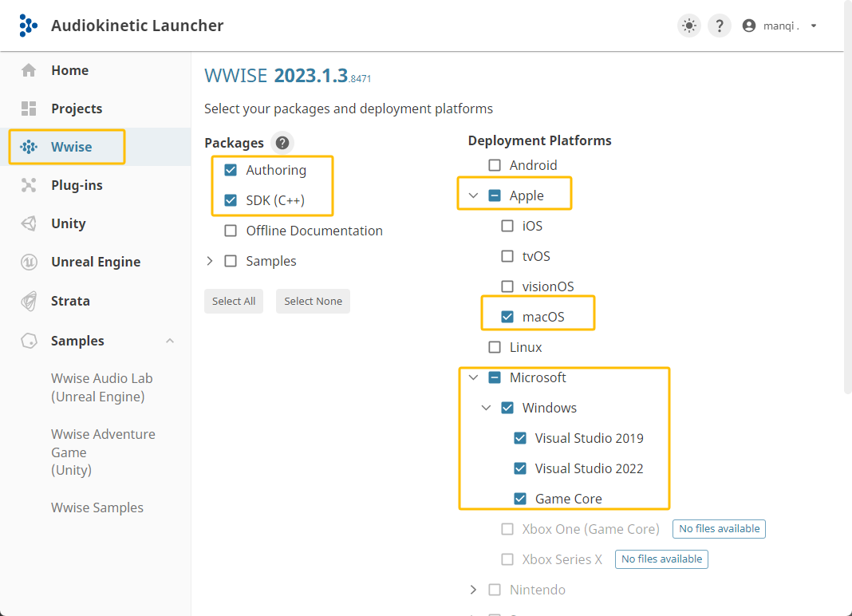Open Wwise Adventure Game (Unity)
This screenshot has height=616, width=852.
point(103,452)
